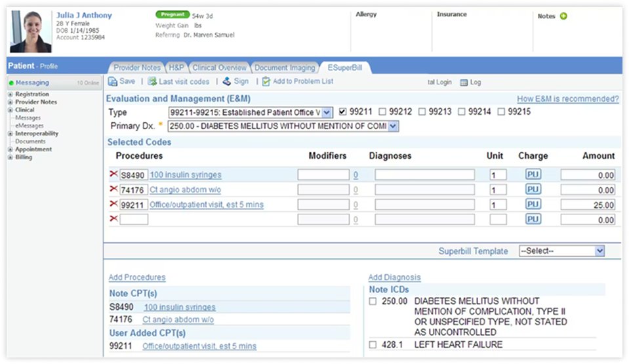This screenshot has width=629, height=364.
Task: Switch to the Document Imaging tab
Action: click(x=285, y=68)
